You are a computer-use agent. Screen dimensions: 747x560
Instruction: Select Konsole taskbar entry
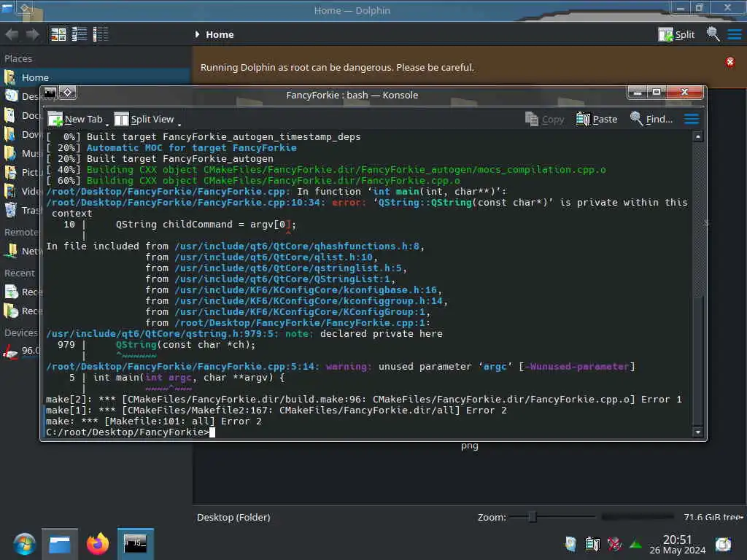coord(135,544)
